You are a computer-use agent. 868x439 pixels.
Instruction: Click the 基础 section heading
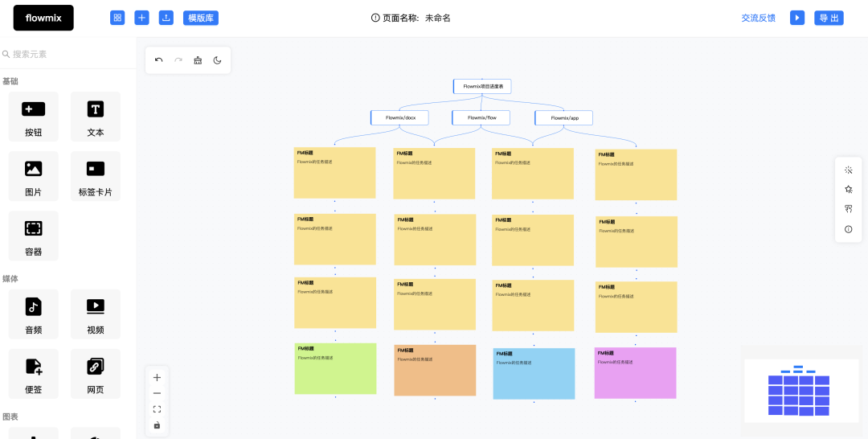coord(10,81)
